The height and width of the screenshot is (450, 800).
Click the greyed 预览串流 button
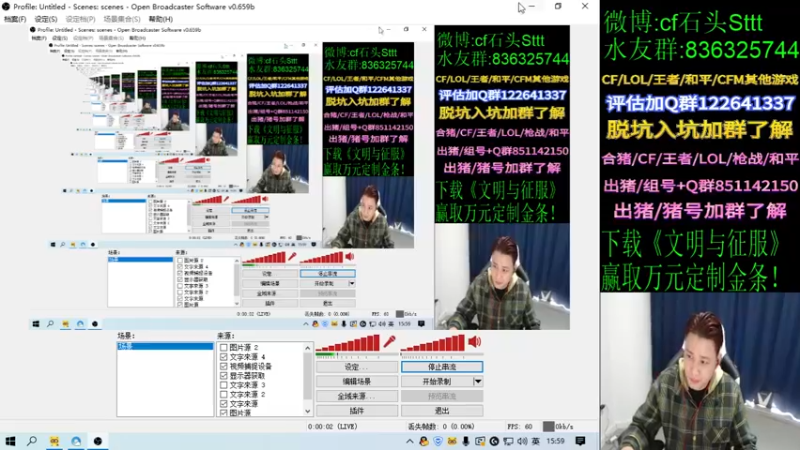coord(442,396)
